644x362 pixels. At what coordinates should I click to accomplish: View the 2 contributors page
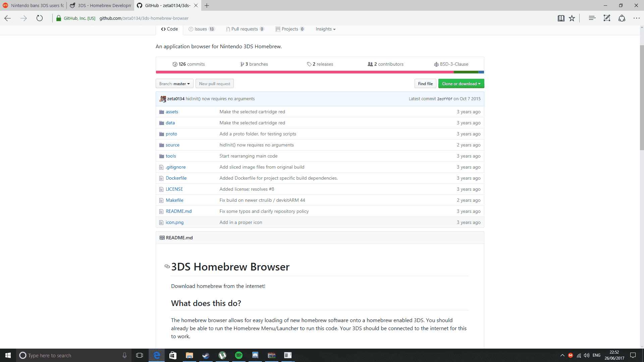tap(385, 64)
